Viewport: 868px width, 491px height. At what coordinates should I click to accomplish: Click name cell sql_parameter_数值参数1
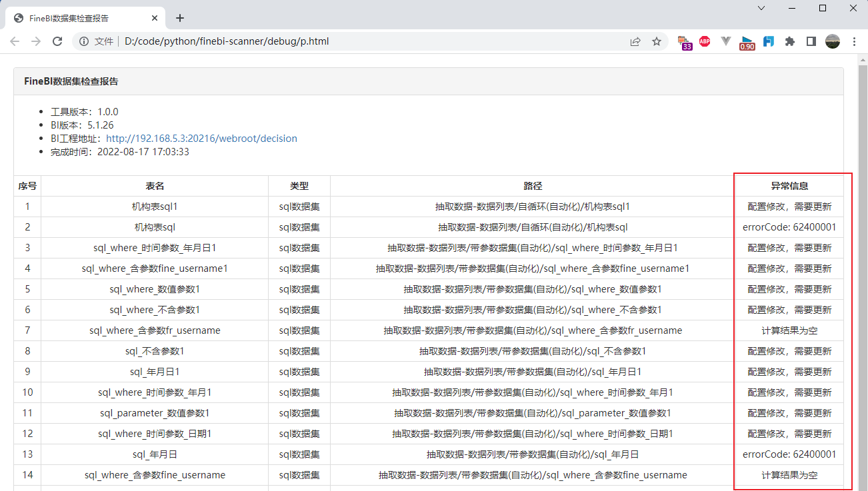pyautogui.click(x=155, y=413)
